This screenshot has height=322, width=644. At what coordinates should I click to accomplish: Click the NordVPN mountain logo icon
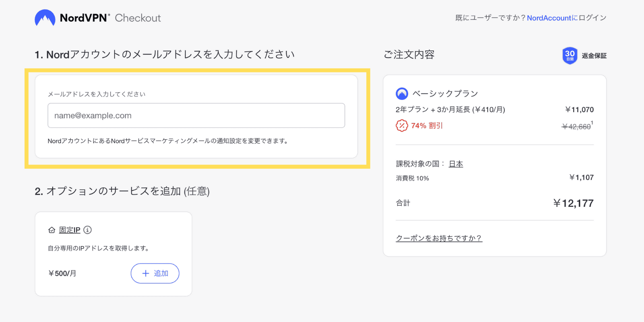tap(45, 18)
